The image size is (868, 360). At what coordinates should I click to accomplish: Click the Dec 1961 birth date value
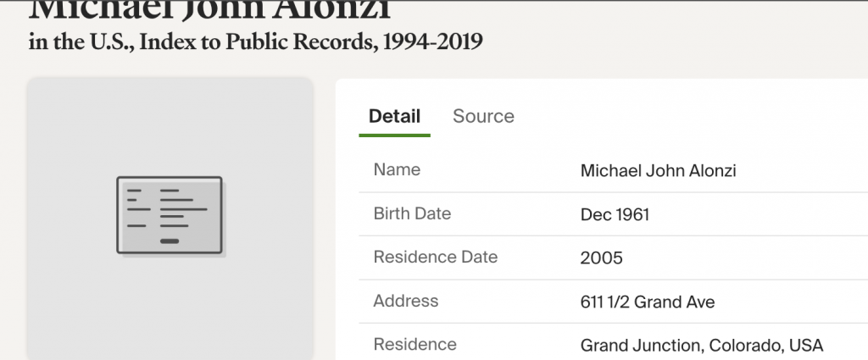615,215
